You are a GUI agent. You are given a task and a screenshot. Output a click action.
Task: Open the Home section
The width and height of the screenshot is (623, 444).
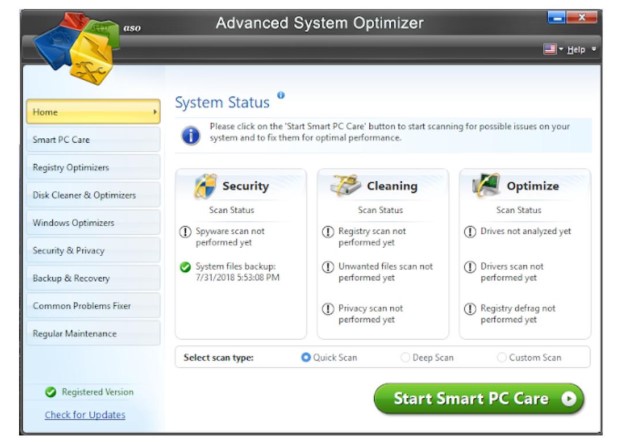(93, 112)
